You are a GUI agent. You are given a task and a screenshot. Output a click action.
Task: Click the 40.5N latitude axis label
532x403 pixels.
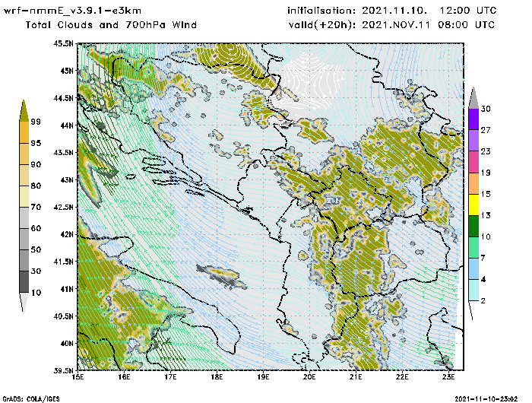(63, 316)
